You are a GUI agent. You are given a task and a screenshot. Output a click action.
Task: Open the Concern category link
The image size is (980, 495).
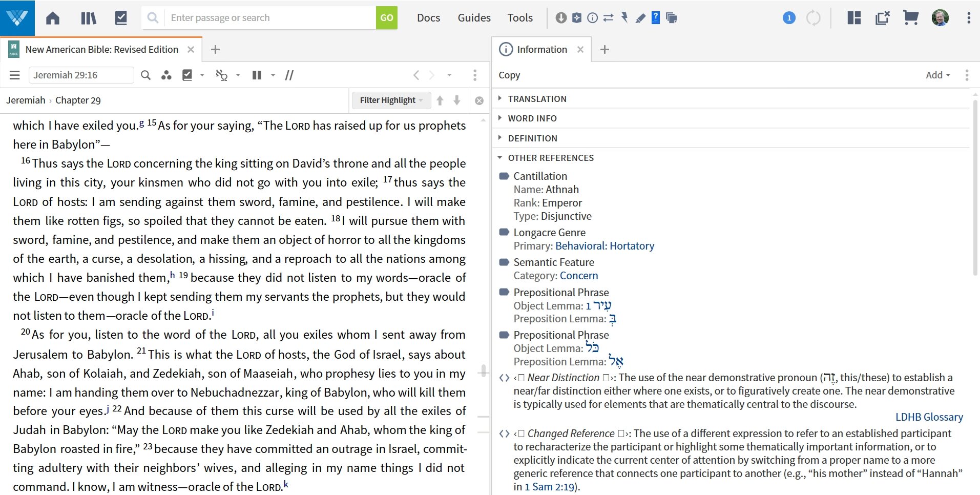[x=579, y=276]
